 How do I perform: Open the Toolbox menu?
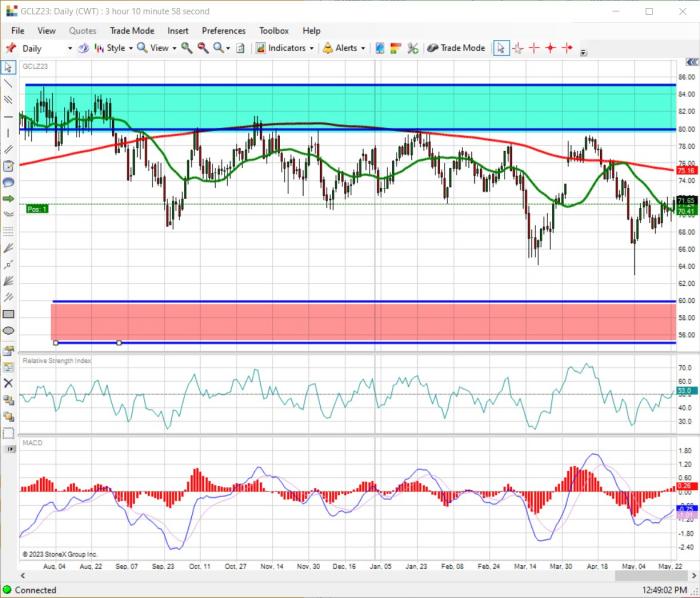pos(274,31)
